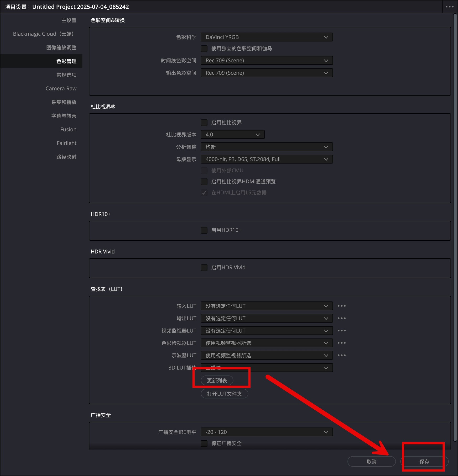The width and height of the screenshot is (458, 476).
Task: Toggle the disabled 使用外部CMU checkbox
Action: [x=204, y=171]
